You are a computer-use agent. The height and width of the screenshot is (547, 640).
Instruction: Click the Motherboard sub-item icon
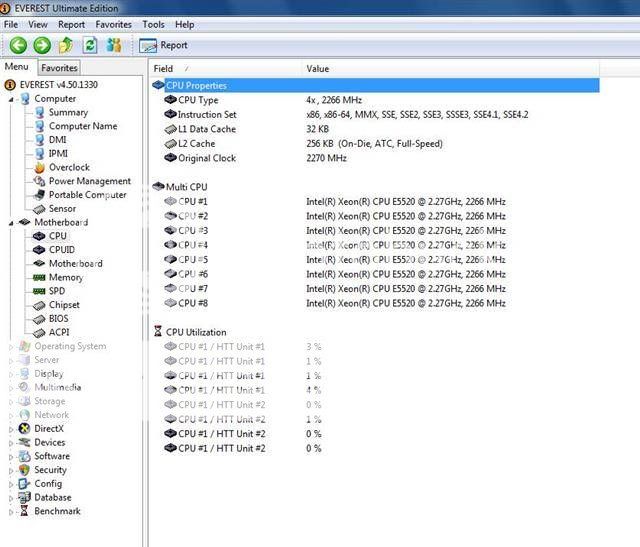click(x=39, y=263)
